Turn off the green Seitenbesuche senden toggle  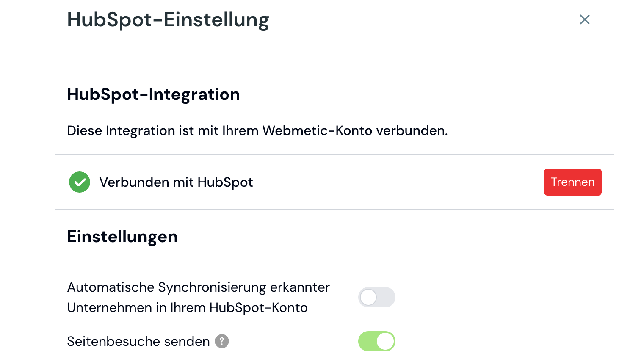pos(377,341)
